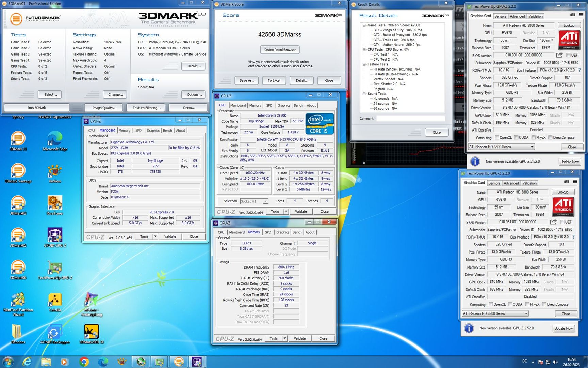
Task: Switch to Sensors tab in upper GPU-Z window
Action: tap(500, 16)
